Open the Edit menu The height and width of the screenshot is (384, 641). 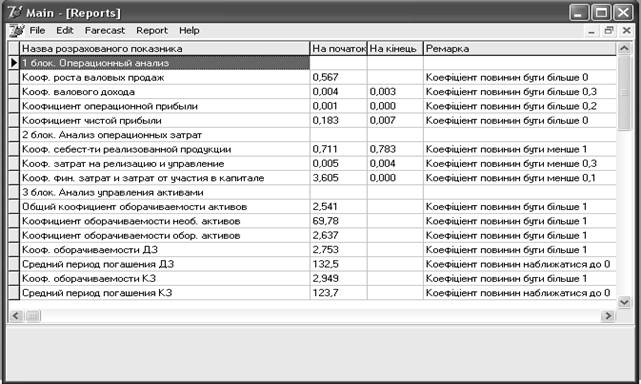tap(65, 31)
